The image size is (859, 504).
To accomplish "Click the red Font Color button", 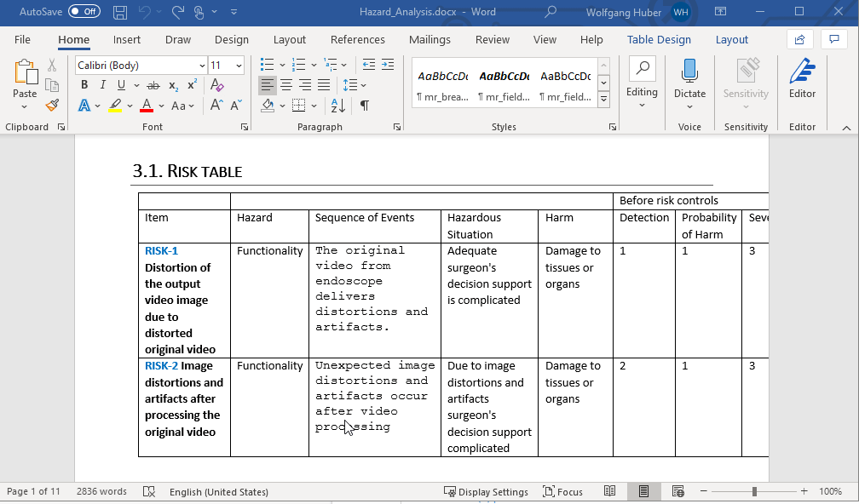I will click(147, 105).
